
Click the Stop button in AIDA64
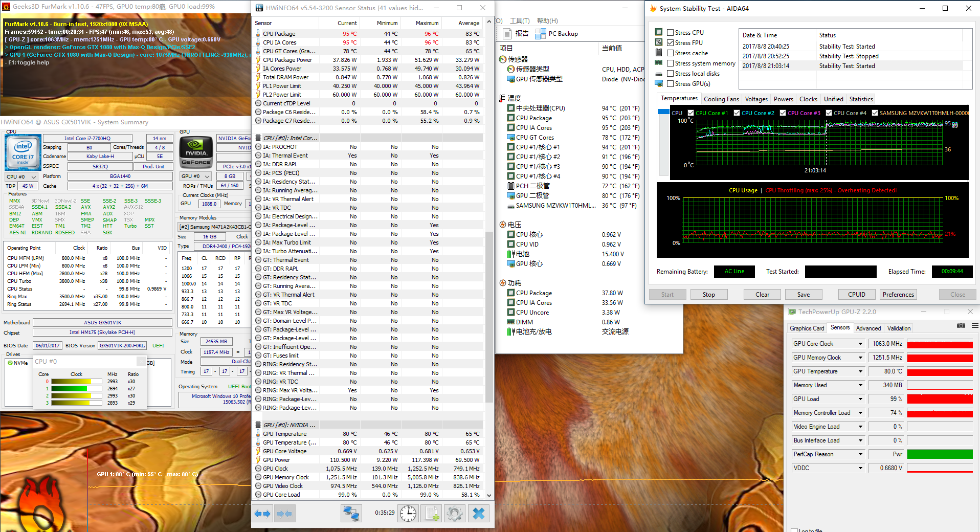pyautogui.click(x=708, y=295)
